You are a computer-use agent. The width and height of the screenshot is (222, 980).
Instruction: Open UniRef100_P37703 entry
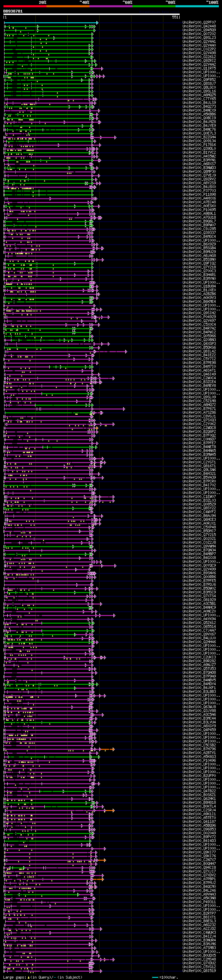(199, 191)
